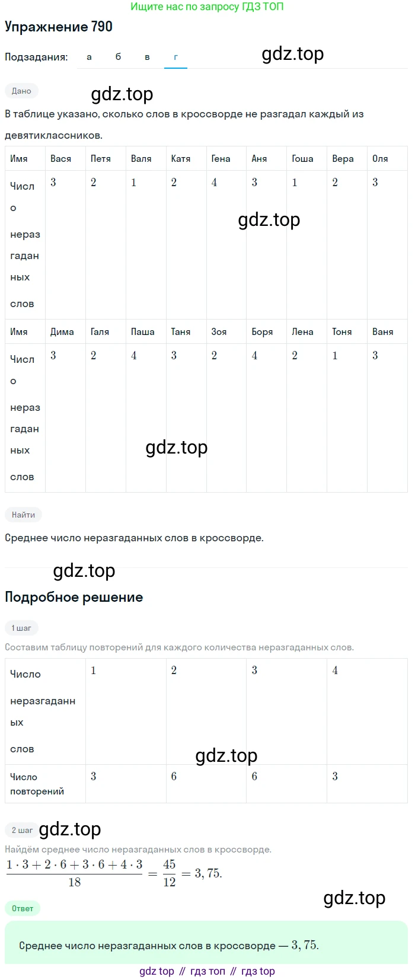Click the answer box with 3,75
The height and width of the screenshot is (980, 415).
pos(206,946)
